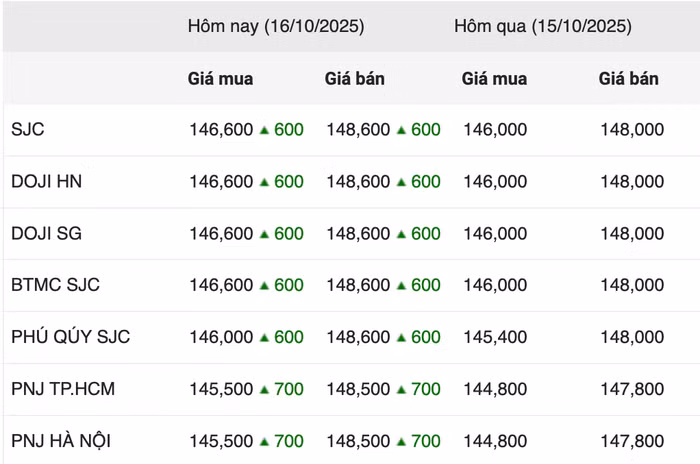This screenshot has width=700, height=464.
Task: Click the BTMC SJC brand name
Action: coord(55,285)
